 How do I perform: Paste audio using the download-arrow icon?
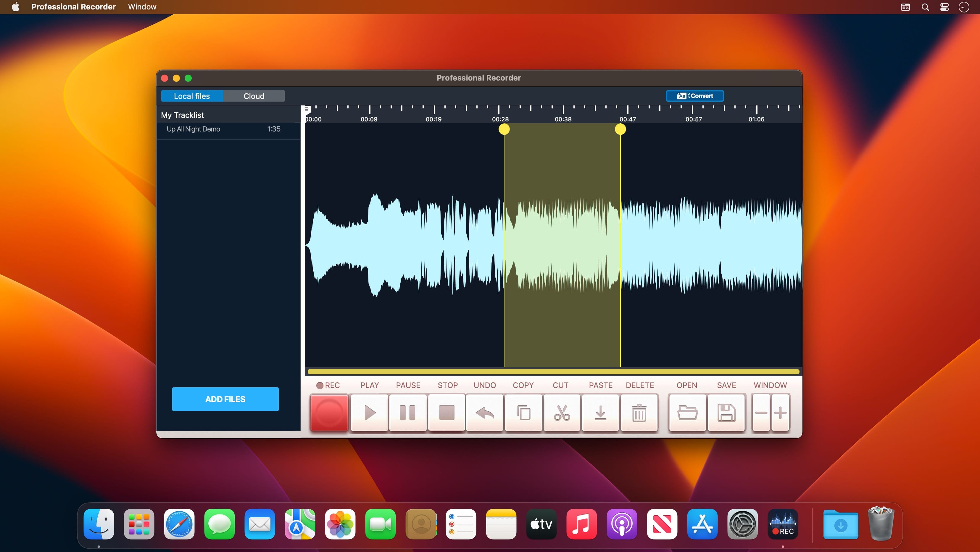pyautogui.click(x=600, y=413)
